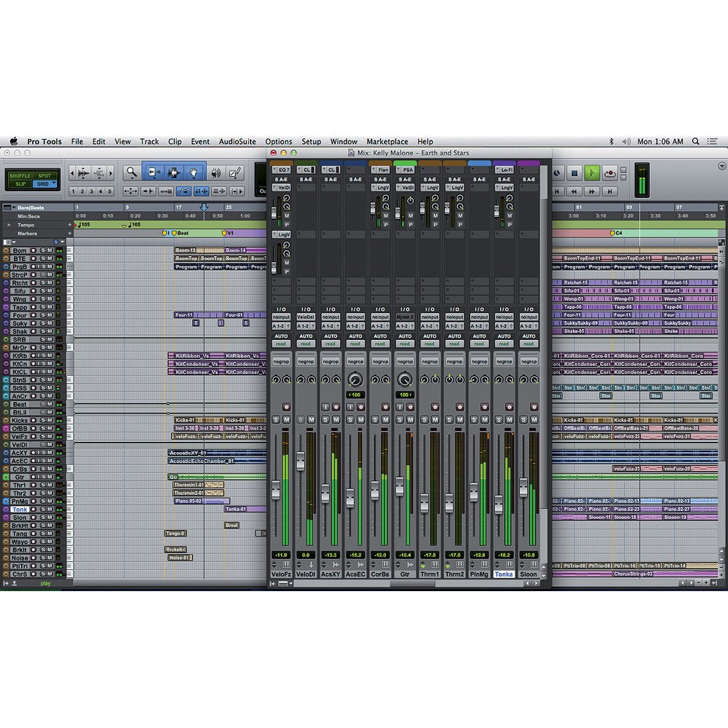Viewport: 728px width, 728px height.
Task: Open the Lo-Fi insert on Tonka
Action: [x=505, y=170]
